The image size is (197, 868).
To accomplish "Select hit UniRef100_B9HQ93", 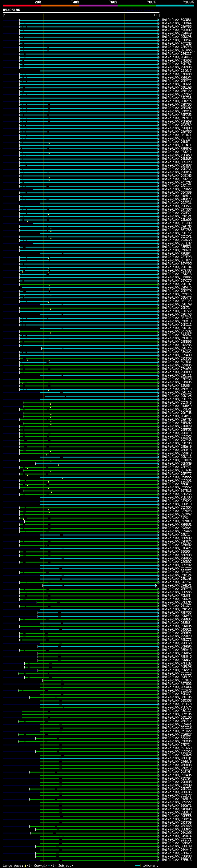I will coord(177,128).
